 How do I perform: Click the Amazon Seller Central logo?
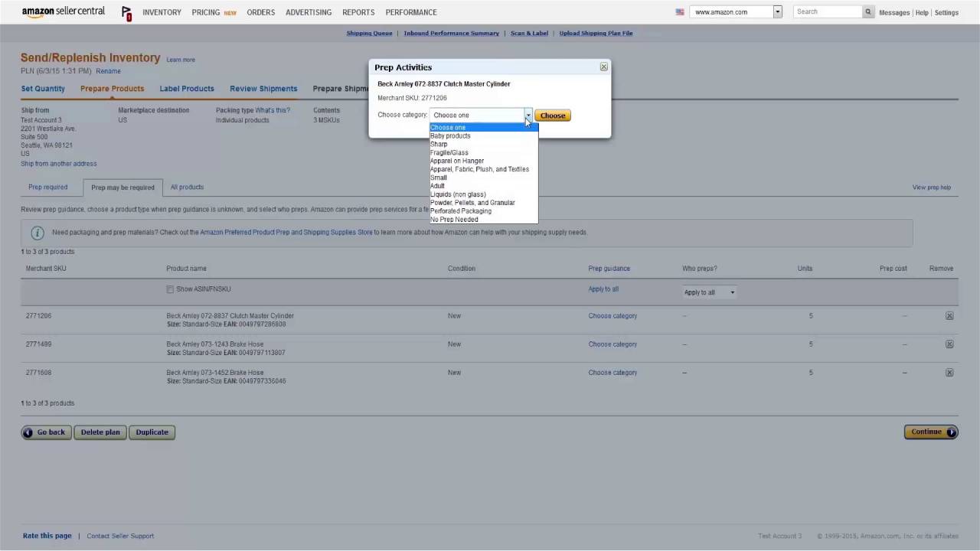click(64, 11)
